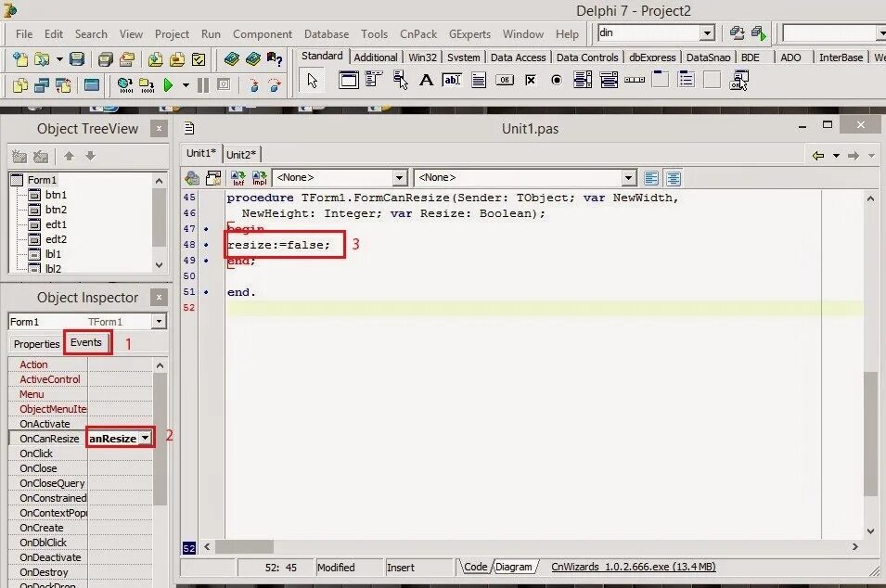Switch to the Unit2* editor tab
This screenshot has height=588, width=886.
(241, 154)
